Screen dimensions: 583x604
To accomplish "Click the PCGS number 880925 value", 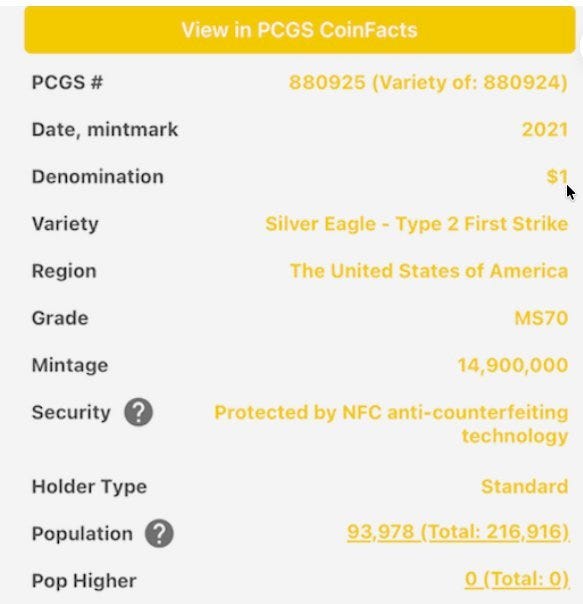I will 428,82.
